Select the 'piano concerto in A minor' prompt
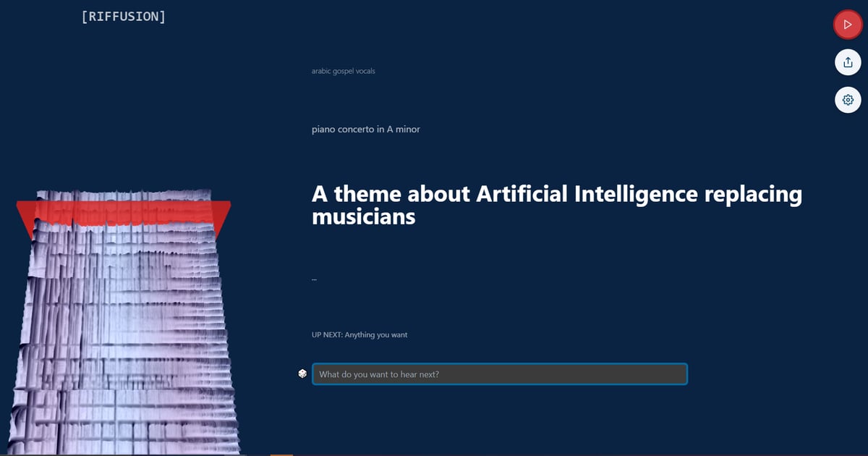Viewport: 868px width, 456px height. tap(365, 129)
